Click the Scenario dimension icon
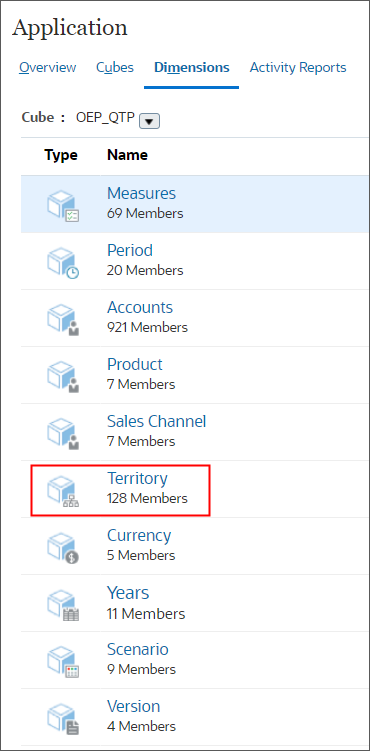This screenshot has width=370, height=751. [63, 662]
